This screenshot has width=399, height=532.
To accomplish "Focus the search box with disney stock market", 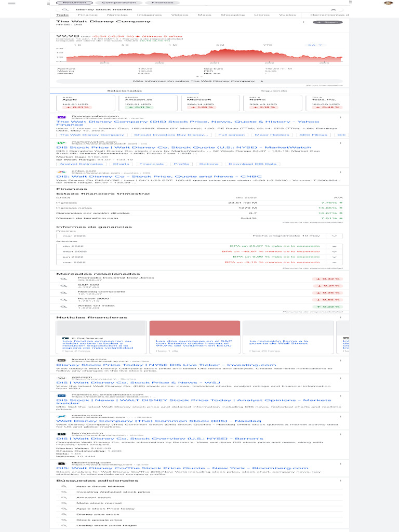I will [x=199, y=9].
